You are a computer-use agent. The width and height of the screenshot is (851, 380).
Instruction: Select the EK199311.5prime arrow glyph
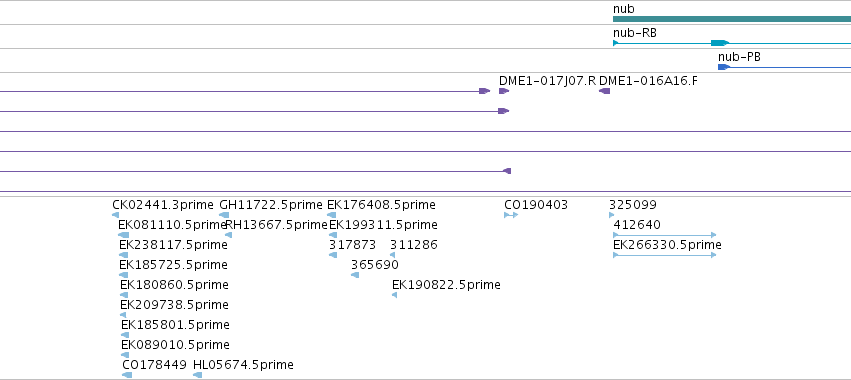333,235
